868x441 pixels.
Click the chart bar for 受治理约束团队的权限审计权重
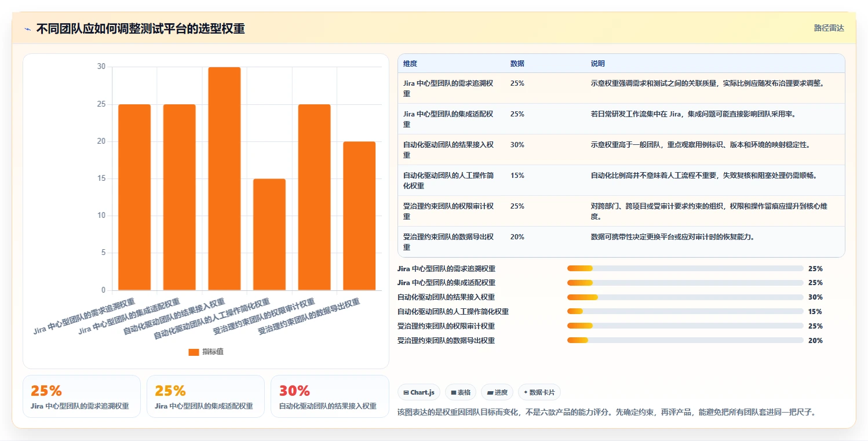pyautogui.click(x=315, y=197)
